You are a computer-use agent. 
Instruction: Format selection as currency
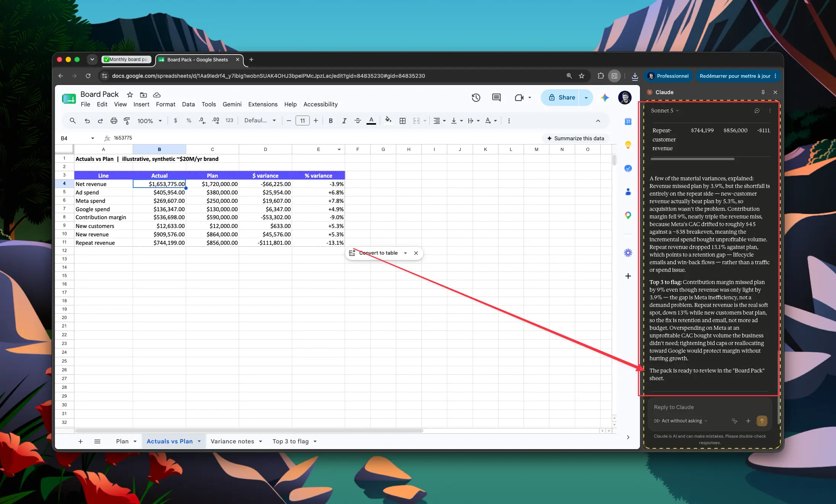(x=175, y=120)
